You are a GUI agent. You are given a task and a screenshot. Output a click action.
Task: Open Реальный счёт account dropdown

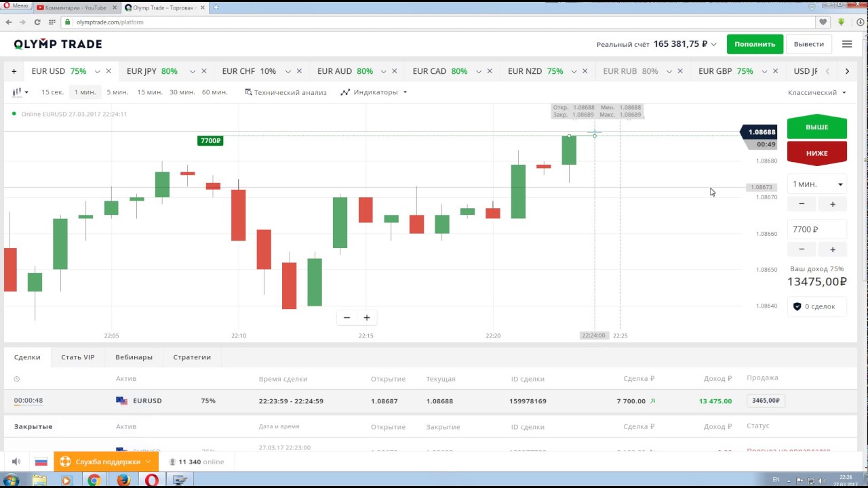pyautogui.click(x=656, y=44)
